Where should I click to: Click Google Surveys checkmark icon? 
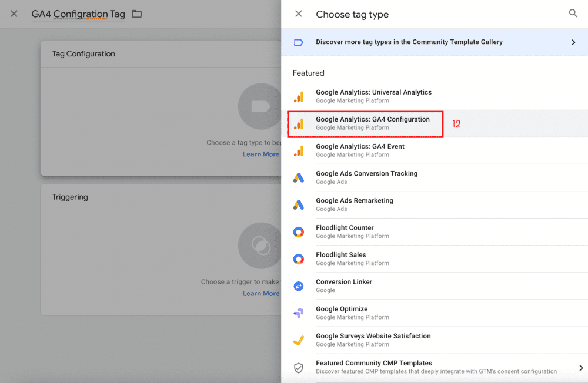299,340
